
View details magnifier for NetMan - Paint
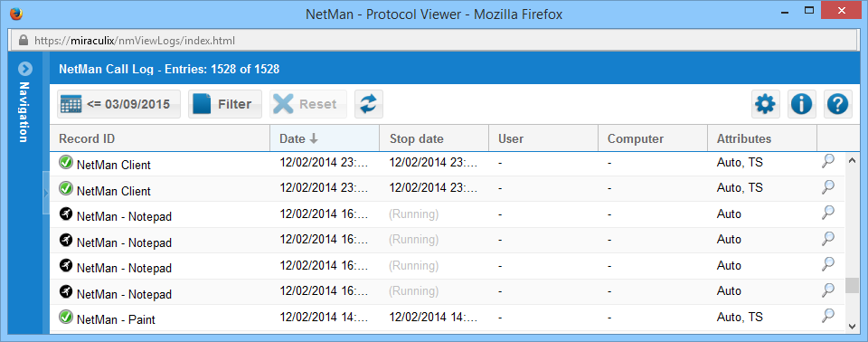pos(828,316)
